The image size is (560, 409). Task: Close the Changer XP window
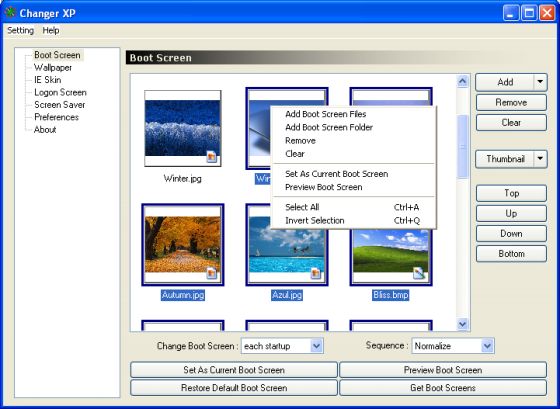click(547, 13)
